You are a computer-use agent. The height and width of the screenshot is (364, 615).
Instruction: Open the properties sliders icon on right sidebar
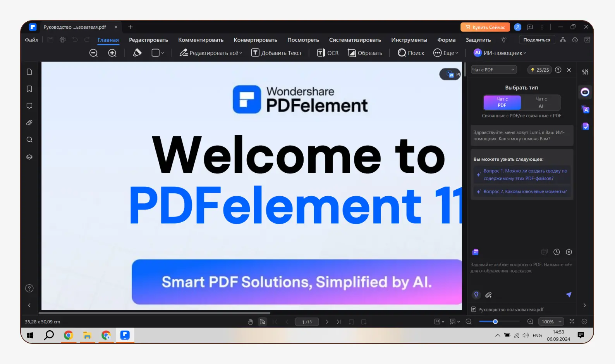(x=585, y=72)
